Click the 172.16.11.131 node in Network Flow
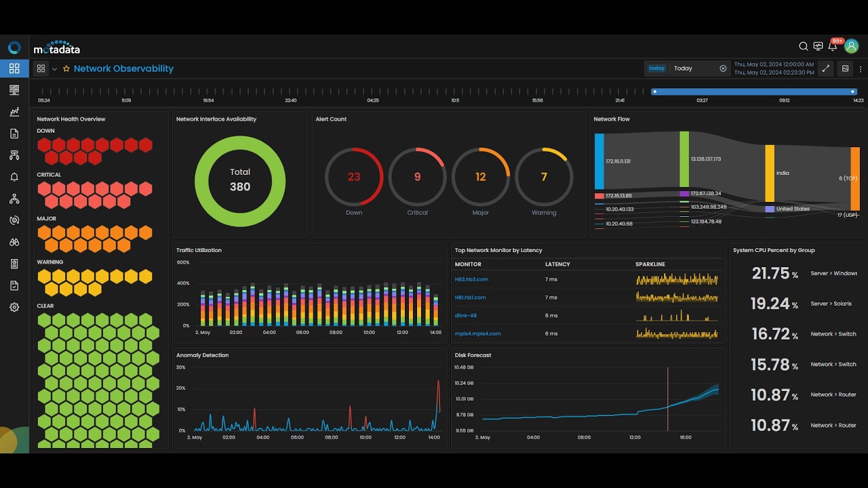Image resolution: width=868 pixels, height=488 pixels. tap(599, 161)
